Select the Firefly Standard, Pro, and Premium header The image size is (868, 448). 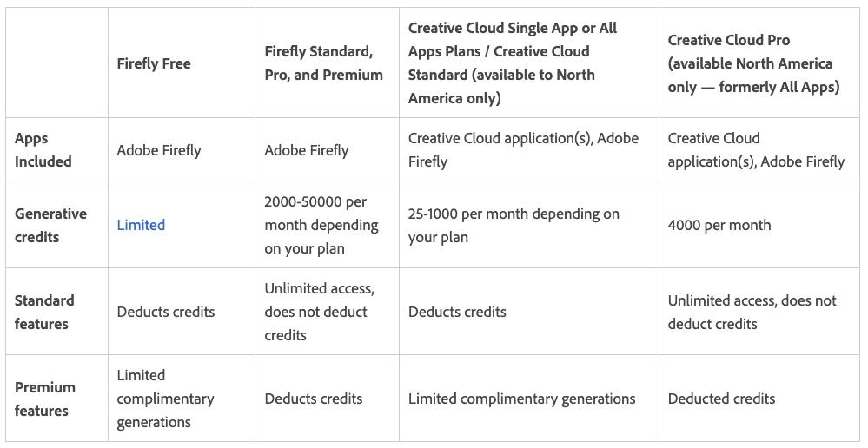324,63
